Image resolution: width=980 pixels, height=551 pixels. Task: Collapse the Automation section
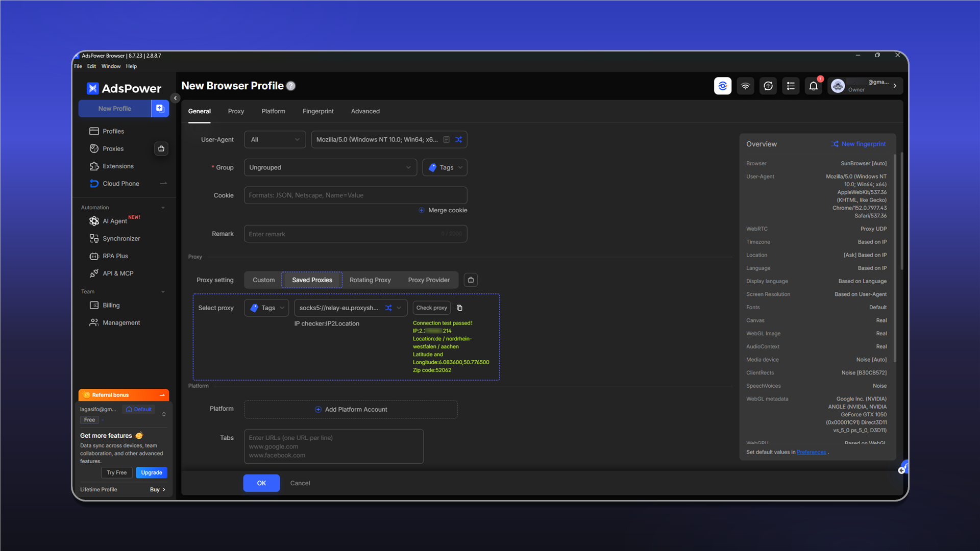click(163, 208)
